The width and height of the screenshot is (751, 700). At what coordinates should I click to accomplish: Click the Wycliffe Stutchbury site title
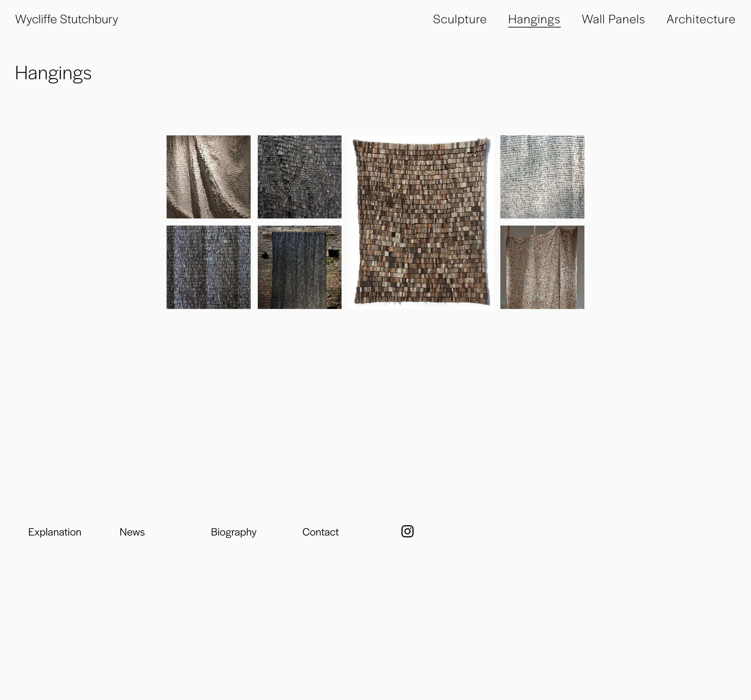coord(67,19)
